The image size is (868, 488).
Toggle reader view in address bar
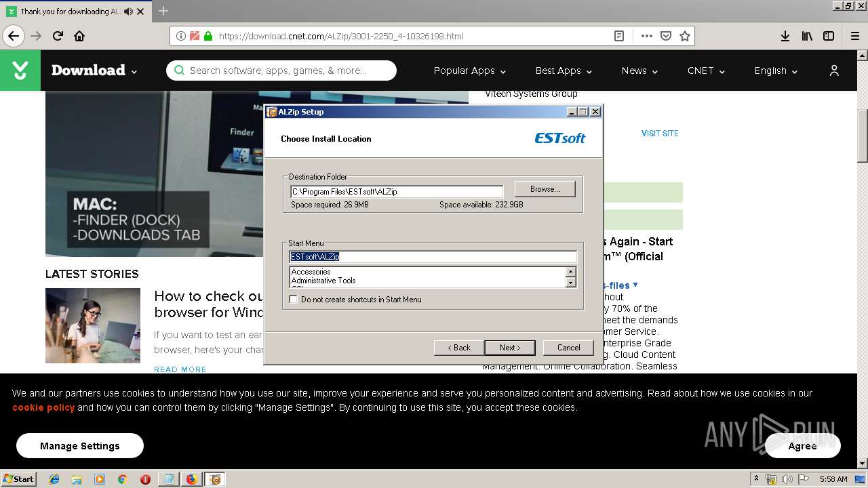click(619, 36)
